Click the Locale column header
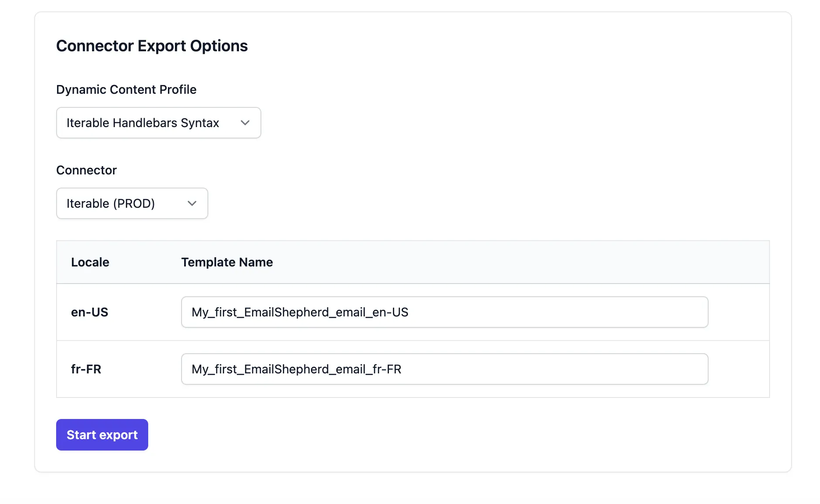Image resolution: width=820 pixels, height=504 pixels. tap(90, 262)
